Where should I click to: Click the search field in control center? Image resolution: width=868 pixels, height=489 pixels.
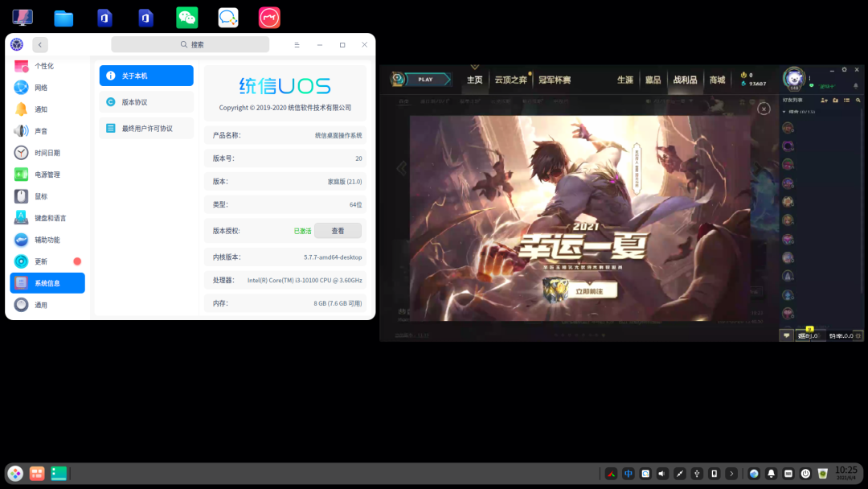[190, 44]
